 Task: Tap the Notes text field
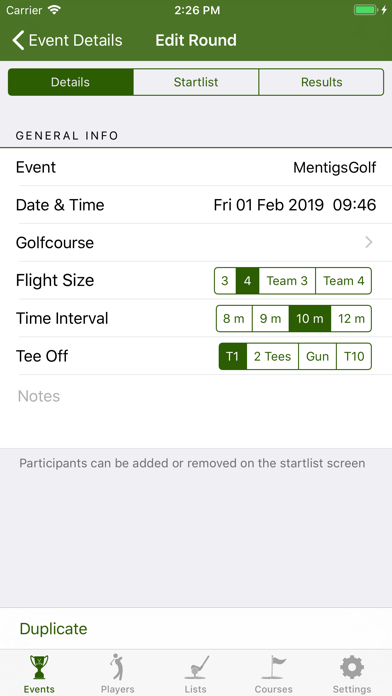[x=196, y=411]
